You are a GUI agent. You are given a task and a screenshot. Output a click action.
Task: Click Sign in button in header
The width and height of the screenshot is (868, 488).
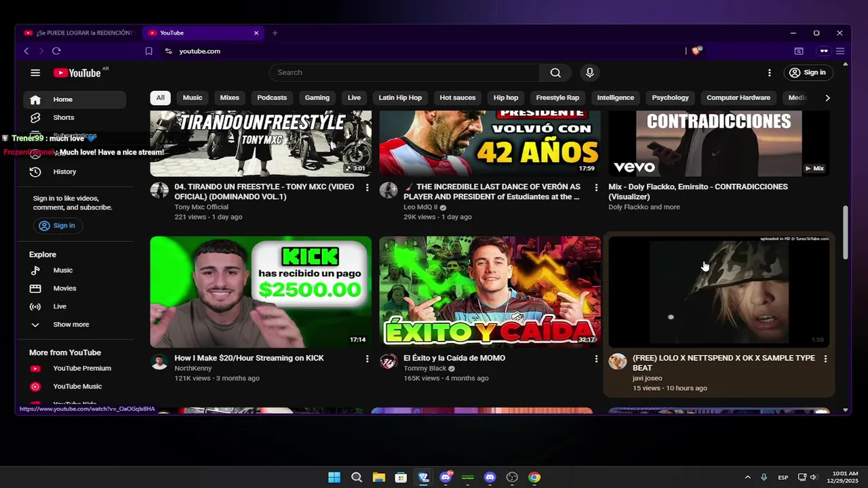[x=807, y=73]
